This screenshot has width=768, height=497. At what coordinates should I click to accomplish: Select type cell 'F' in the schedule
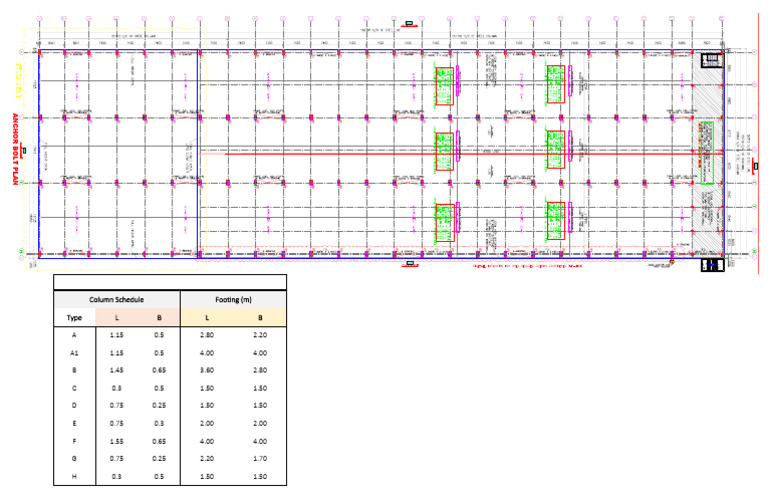coord(74,441)
